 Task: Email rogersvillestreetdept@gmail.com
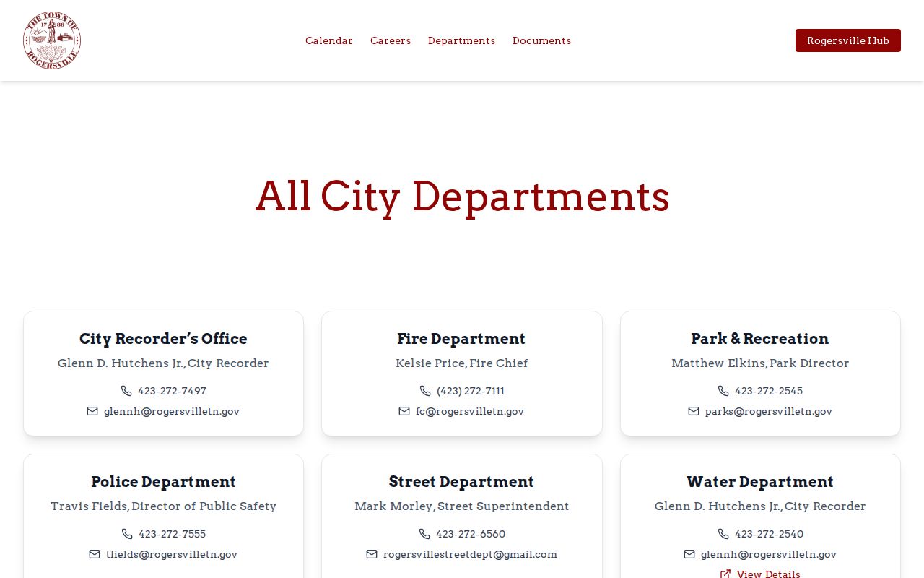(470, 554)
